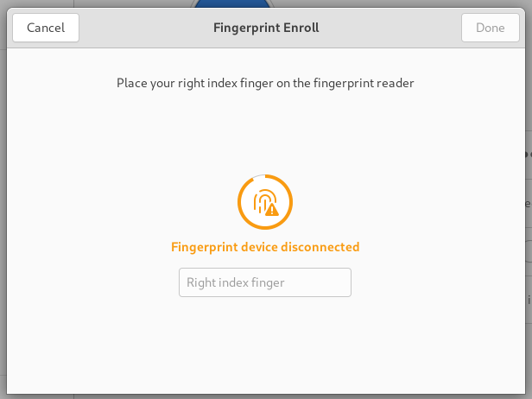Click the empty header space between Cancel and title

click(146, 28)
